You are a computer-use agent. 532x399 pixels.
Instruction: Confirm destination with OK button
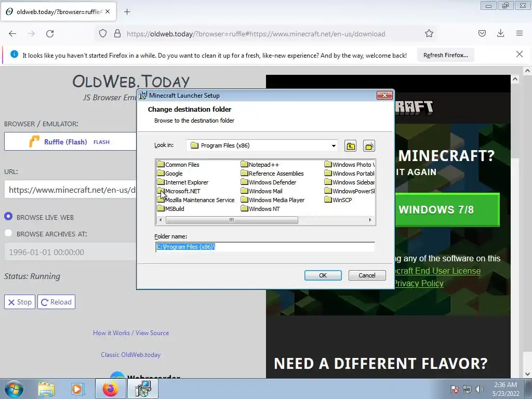(x=323, y=275)
